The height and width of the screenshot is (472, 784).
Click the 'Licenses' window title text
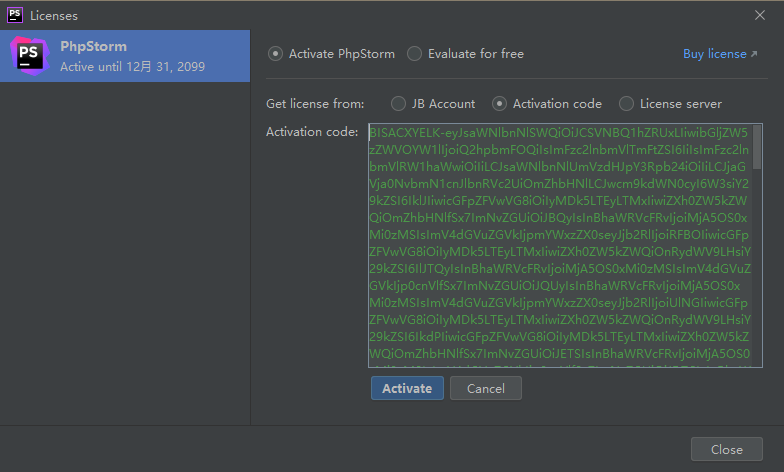(54, 16)
